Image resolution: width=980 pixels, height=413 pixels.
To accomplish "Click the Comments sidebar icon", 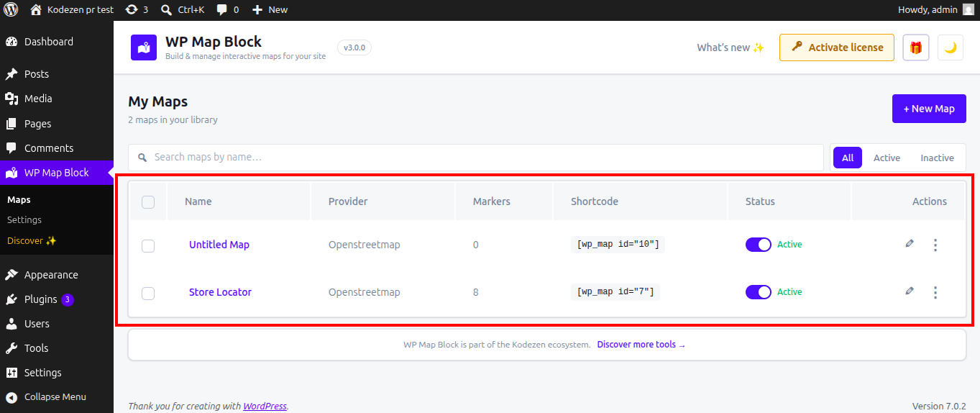I will [x=12, y=148].
